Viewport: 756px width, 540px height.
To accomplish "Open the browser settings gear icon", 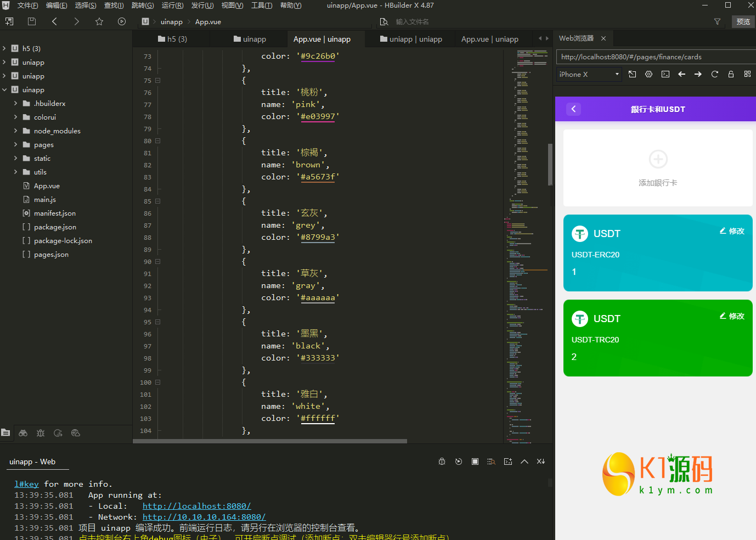I will click(x=648, y=74).
